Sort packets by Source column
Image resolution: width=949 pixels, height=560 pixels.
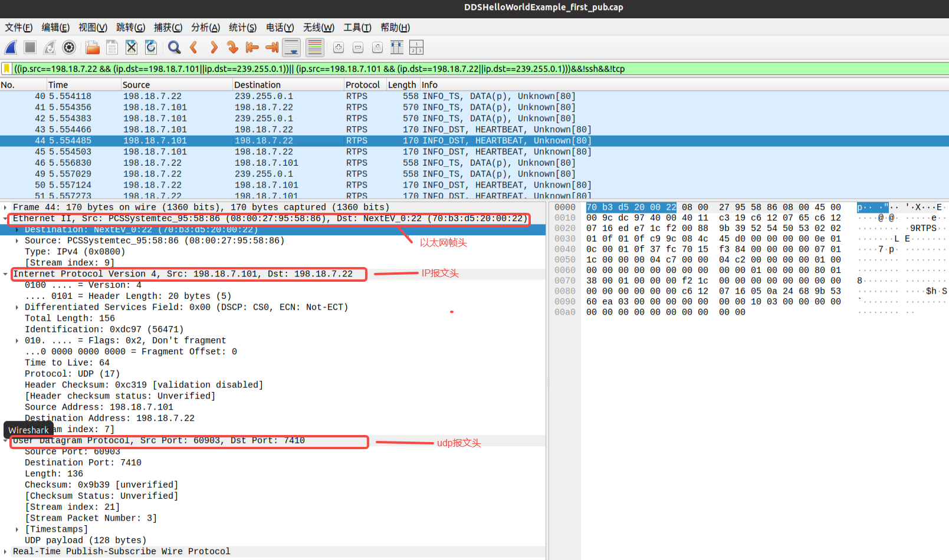pyautogui.click(x=176, y=85)
